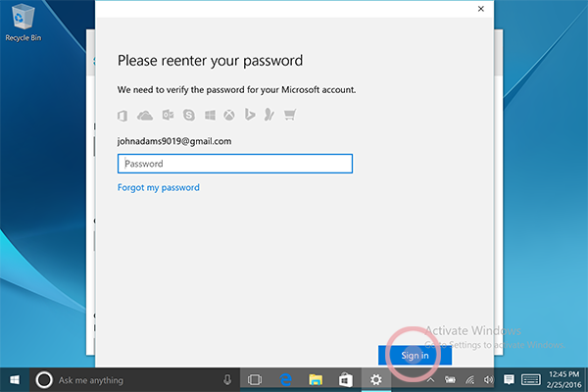Open the Windows Store taskbar icon

(346, 380)
